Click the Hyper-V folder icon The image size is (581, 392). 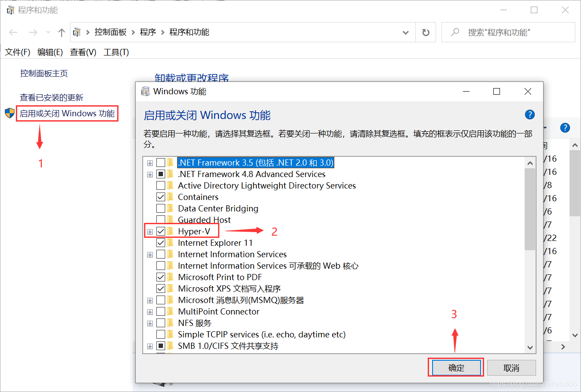(x=170, y=231)
